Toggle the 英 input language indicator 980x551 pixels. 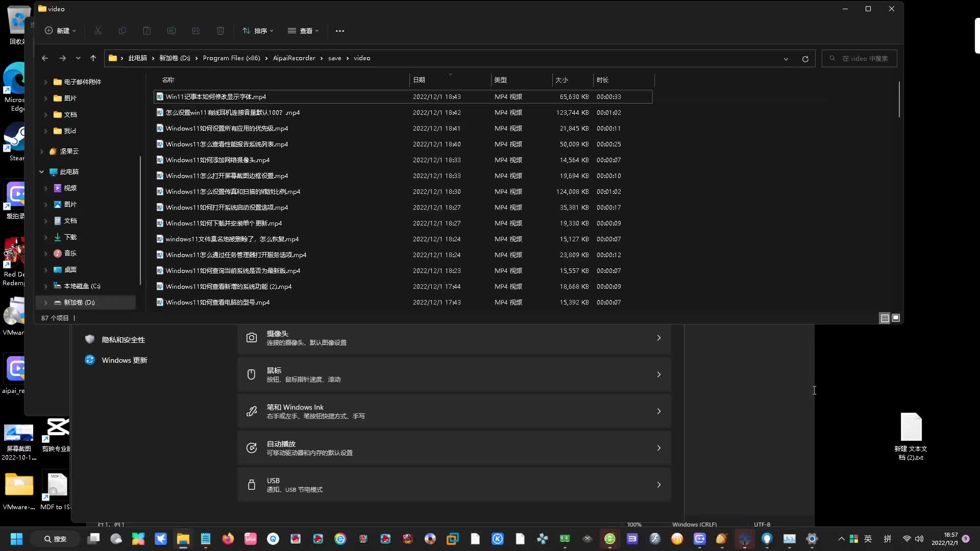click(868, 539)
